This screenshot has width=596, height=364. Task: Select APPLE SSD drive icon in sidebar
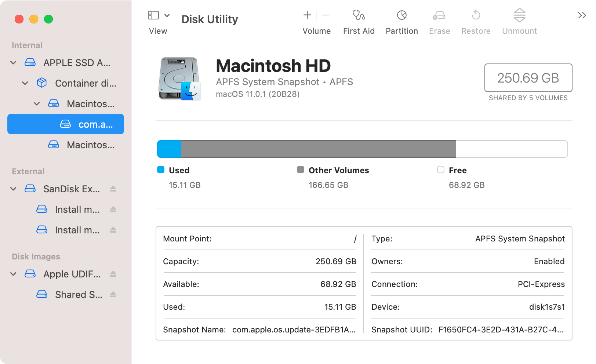coord(30,62)
